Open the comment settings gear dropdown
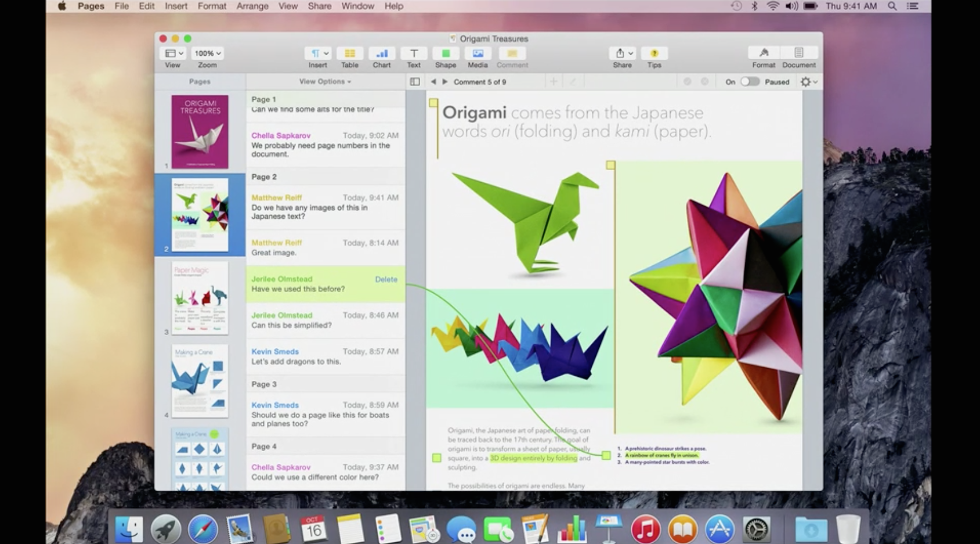This screenshot has width=980, height=544. pos(807,82)
